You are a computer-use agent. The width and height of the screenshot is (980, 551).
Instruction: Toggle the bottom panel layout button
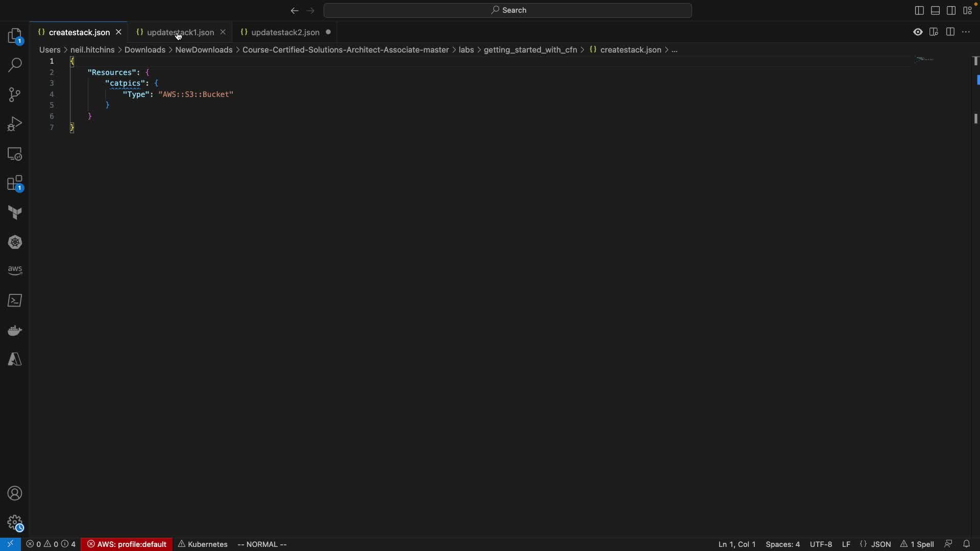coord(936,10)
